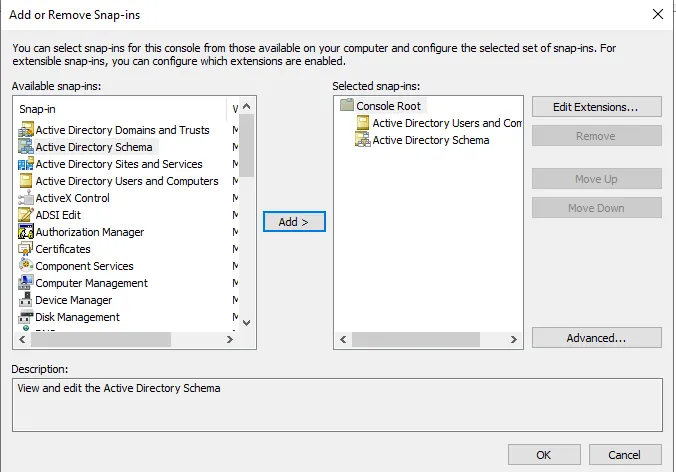Dismiss the dialog with Cancel
This screenshot has width=676, height=472.
[x=625, y=455]
